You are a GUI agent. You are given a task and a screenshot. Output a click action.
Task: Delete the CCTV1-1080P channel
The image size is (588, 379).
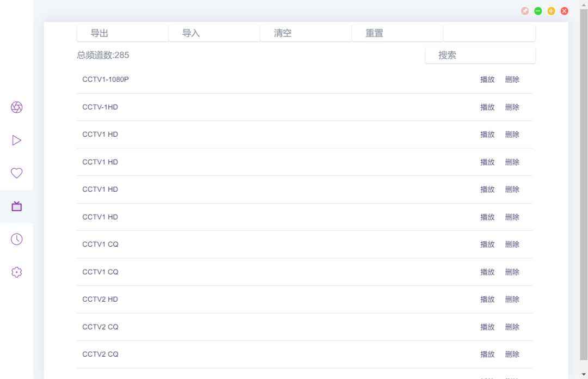pos(512,80)
